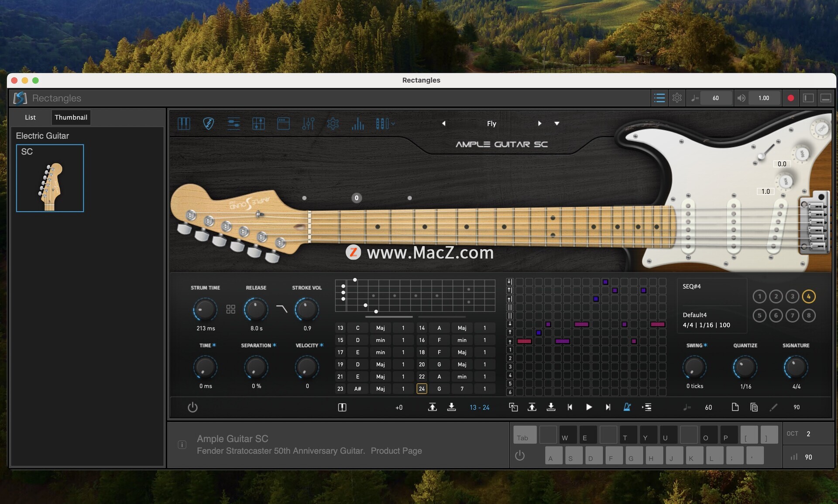Select sequence slot 5
Screen dimensions: 838x504
759,315
